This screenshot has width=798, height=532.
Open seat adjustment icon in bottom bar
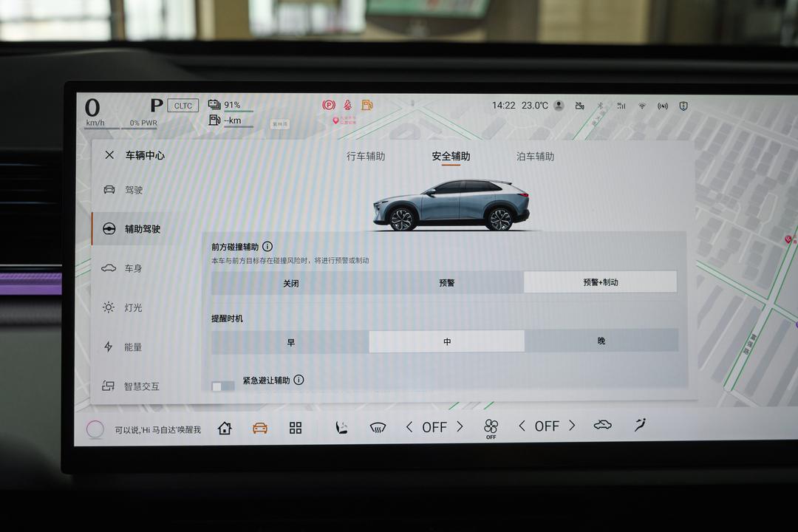pos(341,427)
